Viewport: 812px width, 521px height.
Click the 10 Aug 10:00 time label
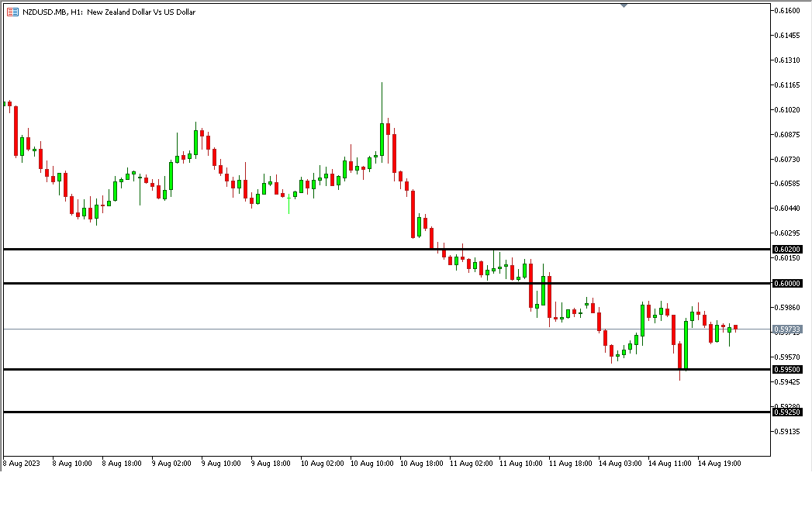tap(371, 464)
